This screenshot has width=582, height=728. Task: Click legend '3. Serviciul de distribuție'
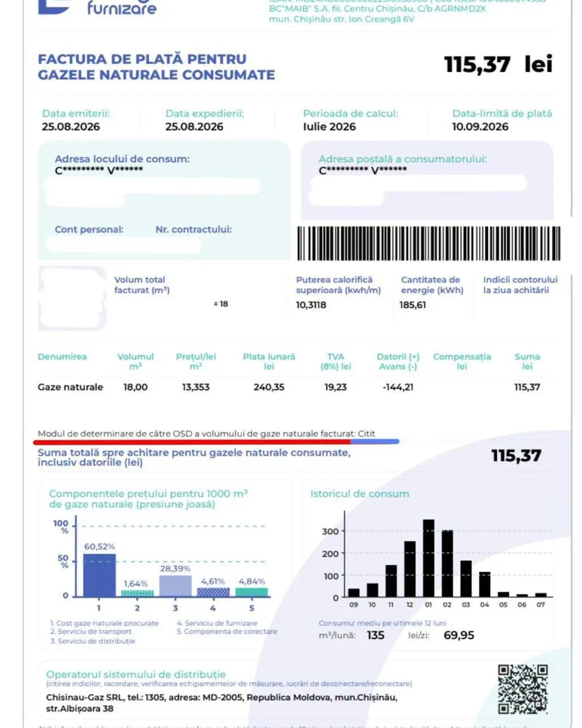(93, 641)
